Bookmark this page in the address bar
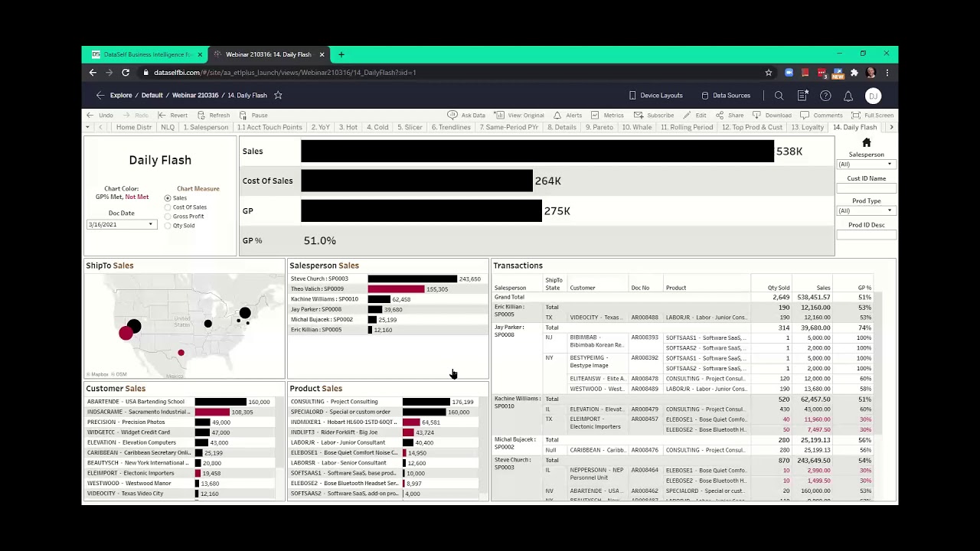The width and height of the screenshot is (980, 551). (769, 73)
